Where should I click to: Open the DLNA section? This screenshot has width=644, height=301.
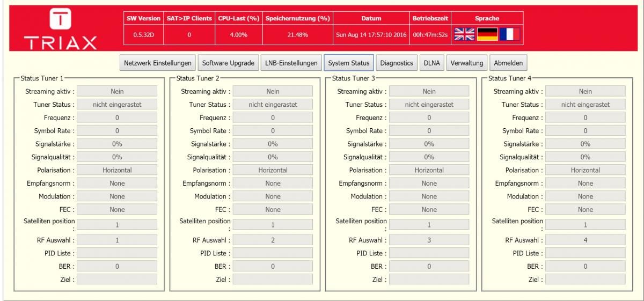coord(431,63)
